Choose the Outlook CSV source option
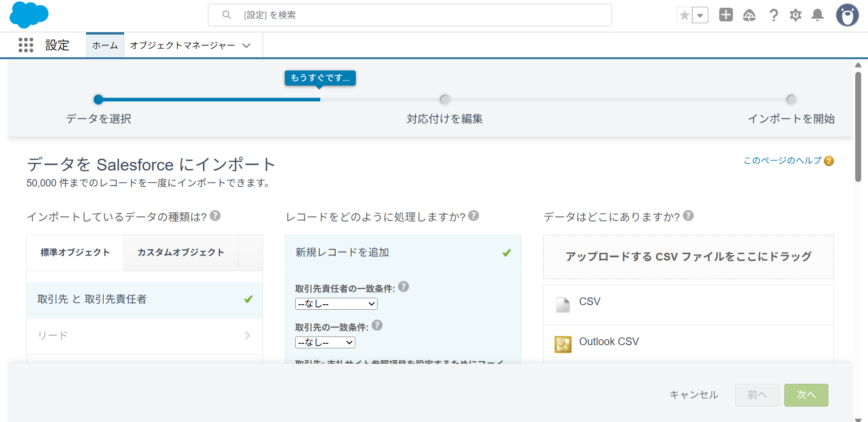Image resolution: width=868 pixels, height=422 pixels. [688, 344]
